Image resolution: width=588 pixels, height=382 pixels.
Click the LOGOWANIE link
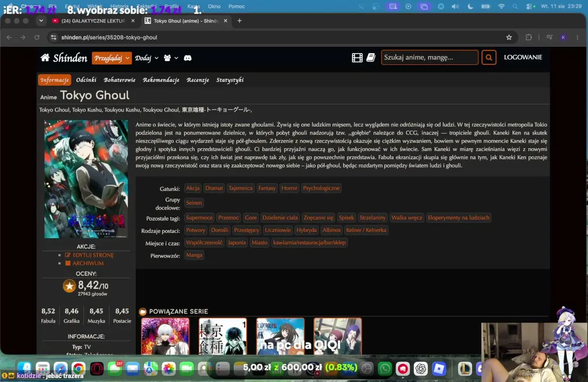523,57
